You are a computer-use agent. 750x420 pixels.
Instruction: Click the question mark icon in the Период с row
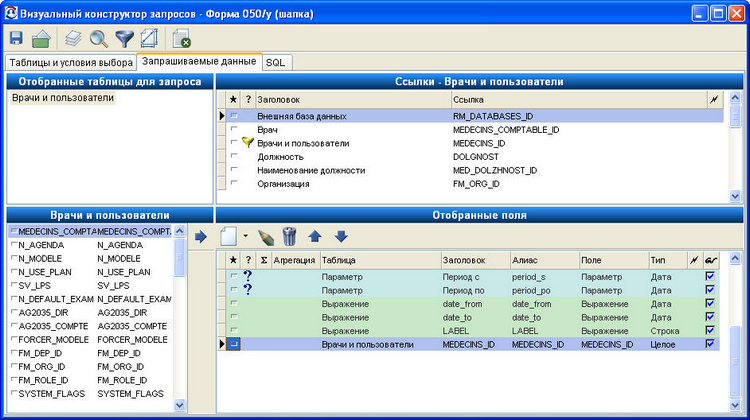pos(248,276)
